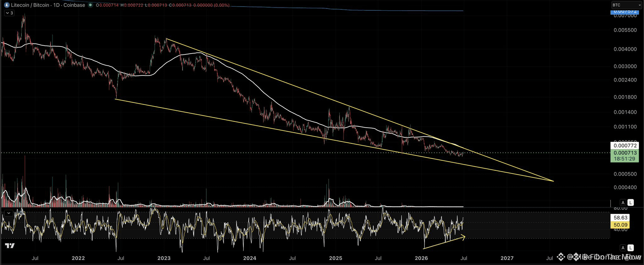This screenshot has width=644, height=265.
Task: Toggle log scale on the price pane
Action: (630, 202)
